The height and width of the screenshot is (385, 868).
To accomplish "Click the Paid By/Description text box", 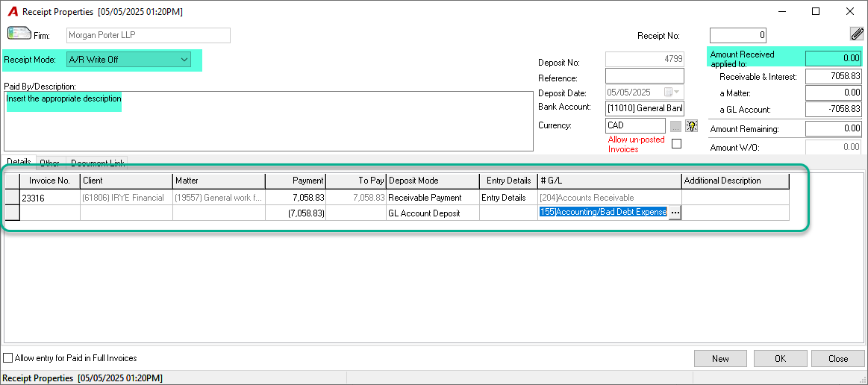I will pyautogui.click(x=269, y=121).
